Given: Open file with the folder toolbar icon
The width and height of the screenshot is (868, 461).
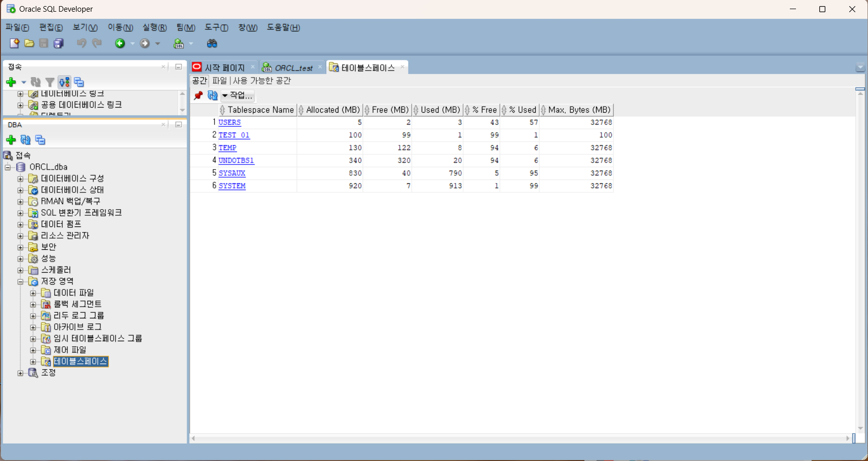Looking at the screenshot, I should coord(29,44).
